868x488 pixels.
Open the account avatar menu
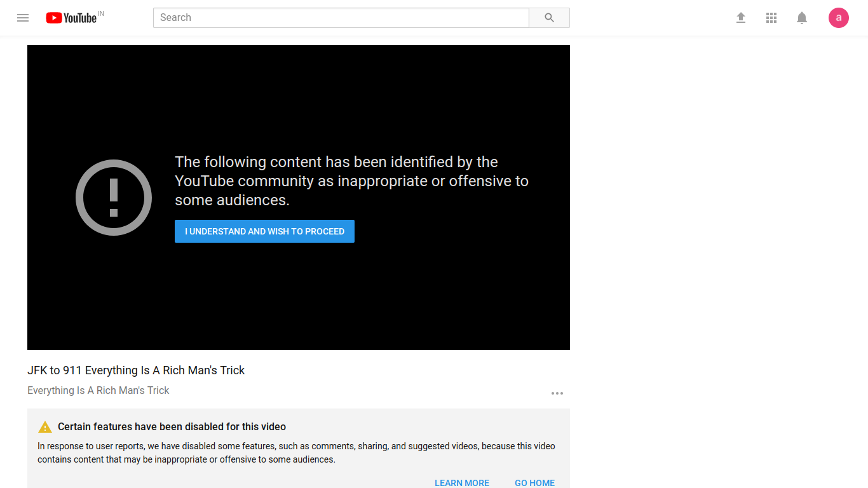click(x=839, y=18)
